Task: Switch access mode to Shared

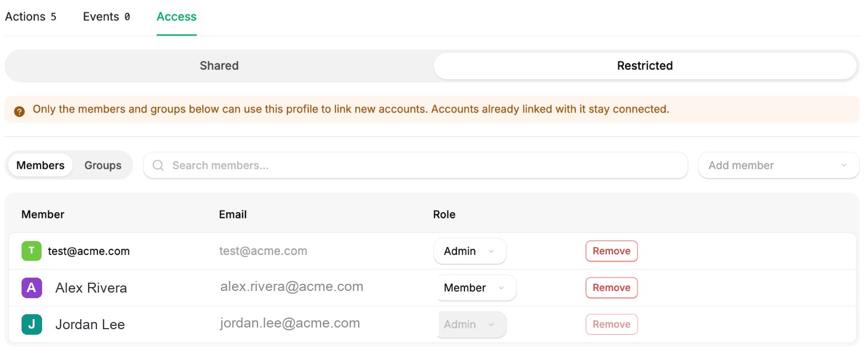Action: (x=219, y=66)
